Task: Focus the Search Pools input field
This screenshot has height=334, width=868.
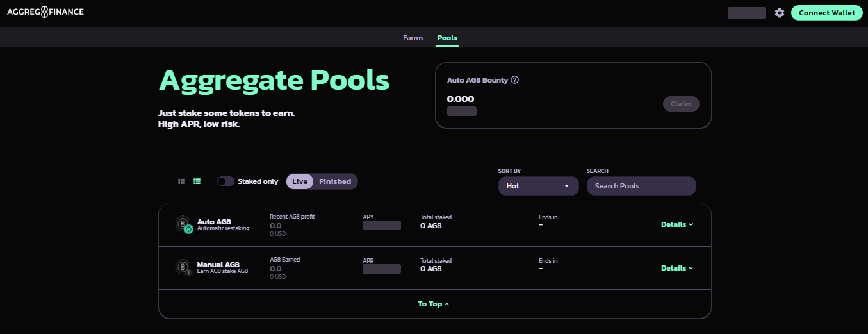Action: pyautogui.click(x=641, y=186)
